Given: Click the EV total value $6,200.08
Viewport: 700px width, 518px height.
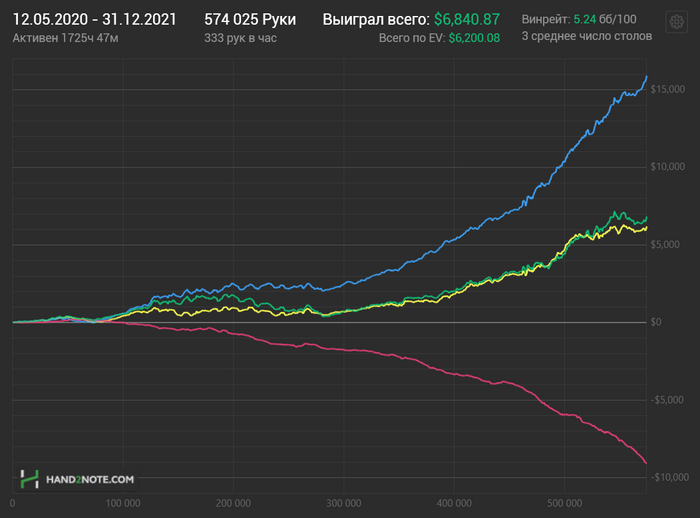Looking at the screenshot, I should [x=474, y=38].
